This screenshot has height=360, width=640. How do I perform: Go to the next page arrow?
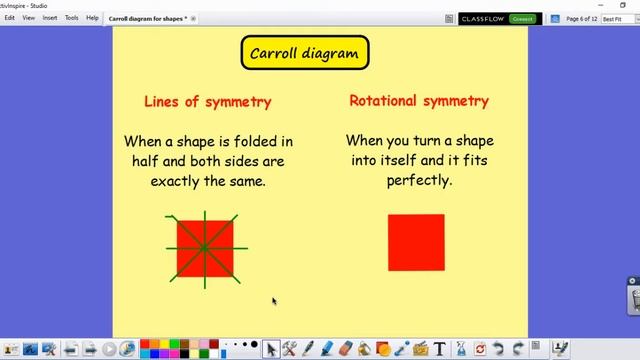click(x=90, y=349)
